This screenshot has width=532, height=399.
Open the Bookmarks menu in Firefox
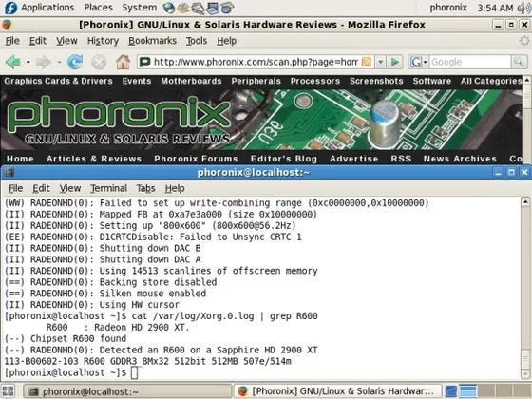[152, 41]
